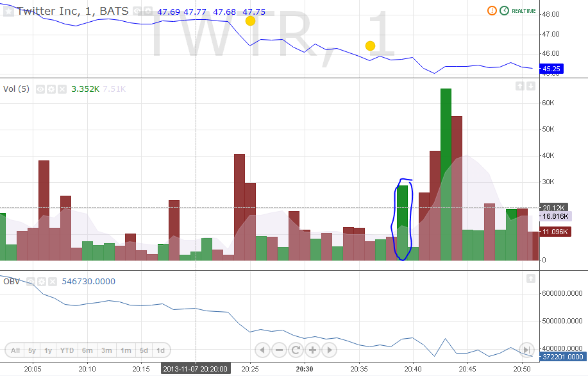Viewport: 588px width, 376px height.
Task: Move the Vol pane down with arrow
Action: (531, 87)
